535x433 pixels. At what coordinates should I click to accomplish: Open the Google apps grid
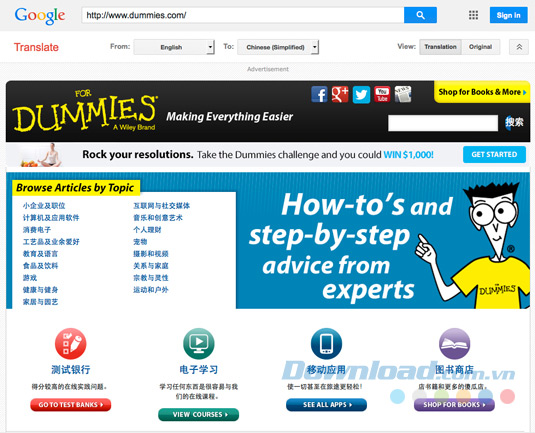click(x=473, y=15)
